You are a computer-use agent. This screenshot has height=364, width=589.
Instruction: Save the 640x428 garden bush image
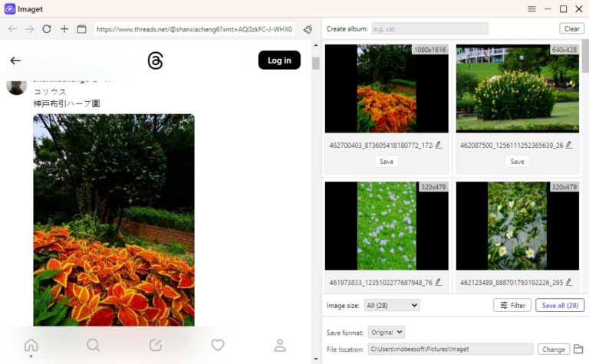click(517, 162)
